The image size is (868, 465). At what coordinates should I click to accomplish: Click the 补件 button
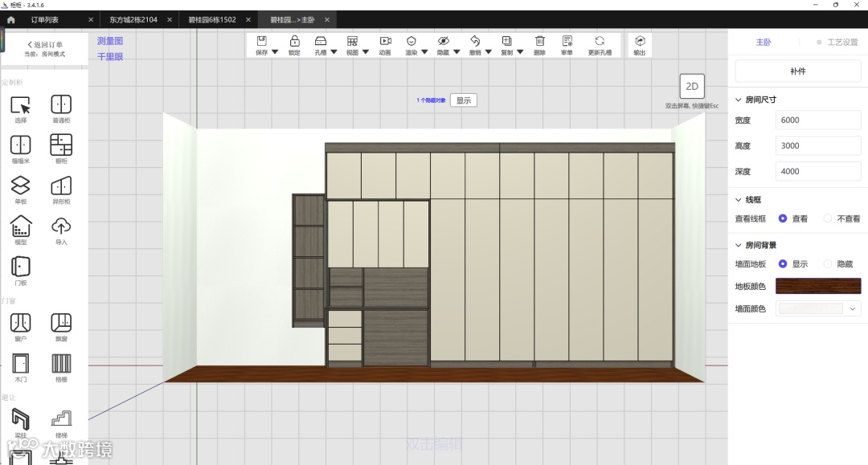(797, 71)
